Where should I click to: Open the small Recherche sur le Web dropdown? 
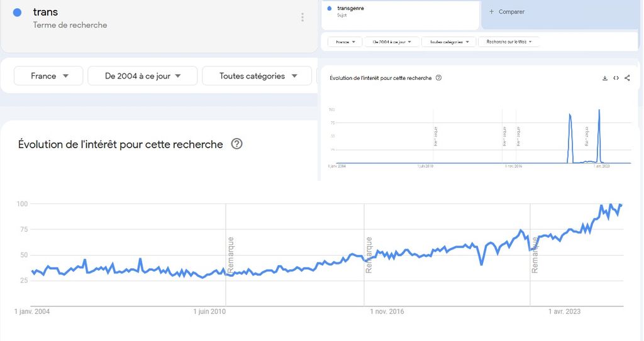point(508,41)
